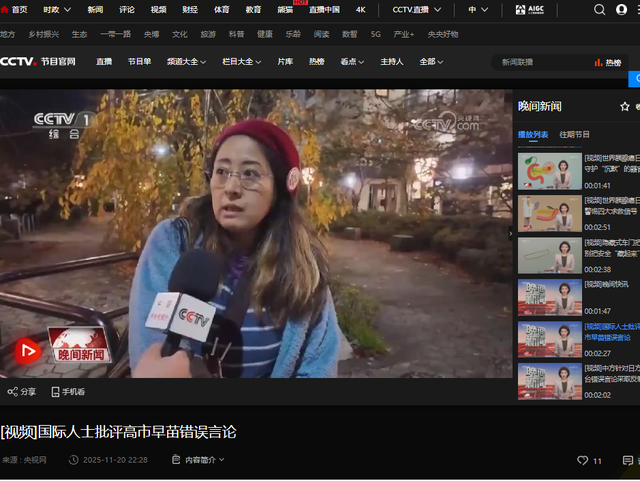
Task: Click the video title 国际人士批评高市早苗错误言论
Action: pos(118,432)
